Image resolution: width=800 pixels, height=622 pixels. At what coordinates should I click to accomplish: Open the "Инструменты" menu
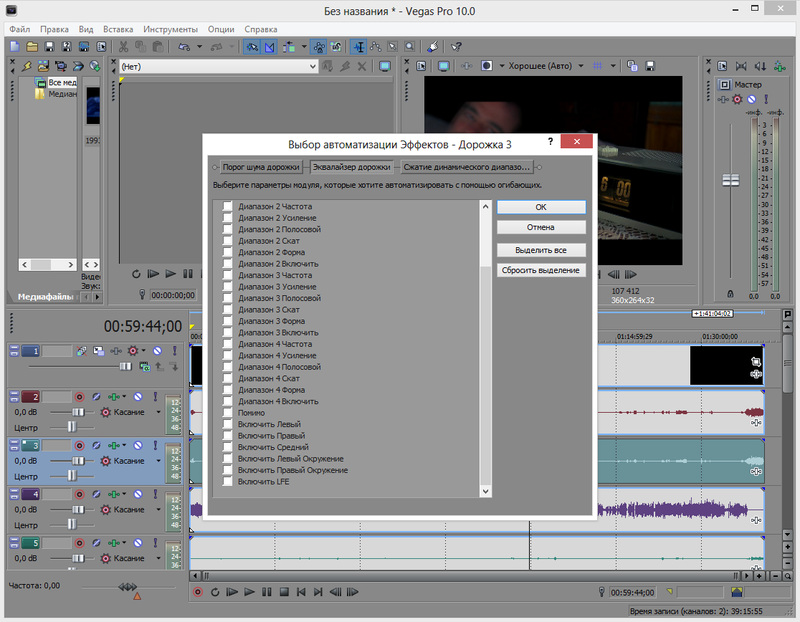(169, 30)
